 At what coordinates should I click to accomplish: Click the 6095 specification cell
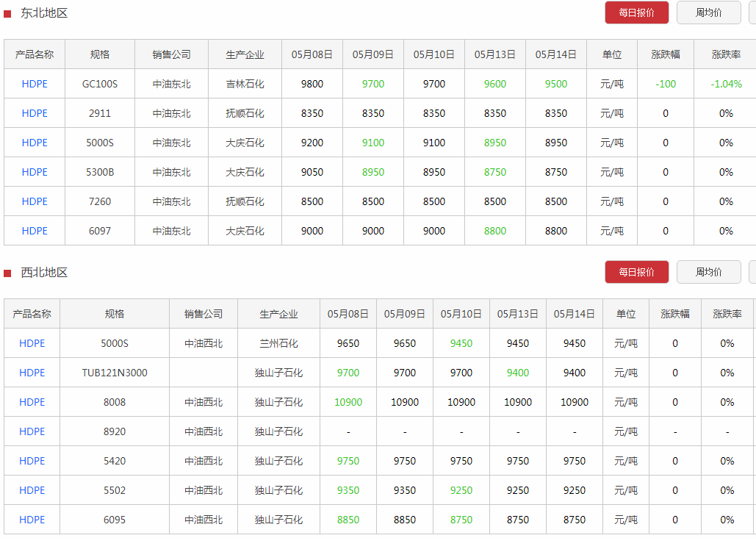point(115,520)
